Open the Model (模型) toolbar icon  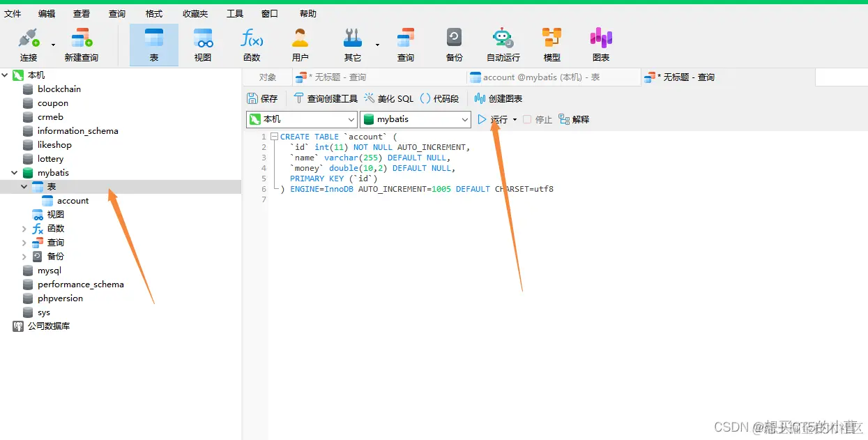552,45
